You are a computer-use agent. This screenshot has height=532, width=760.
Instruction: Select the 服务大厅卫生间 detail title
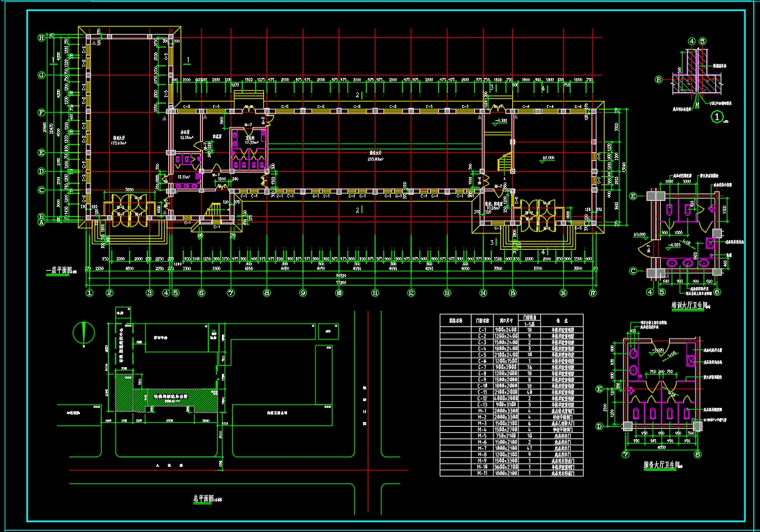pos(663,467)
